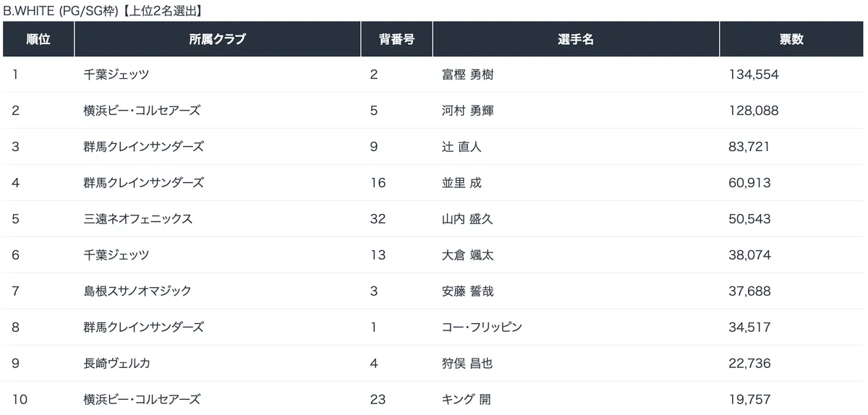Click player name 並里 成

tap(461, 183)
